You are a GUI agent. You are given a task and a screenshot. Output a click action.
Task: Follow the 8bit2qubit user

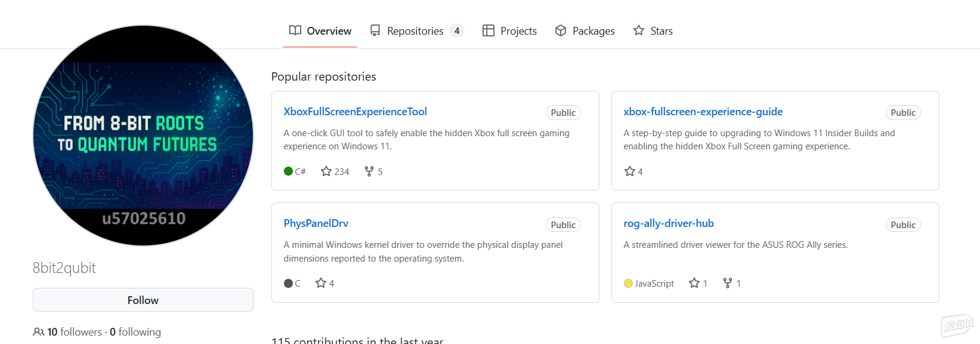tap(143, 300)
